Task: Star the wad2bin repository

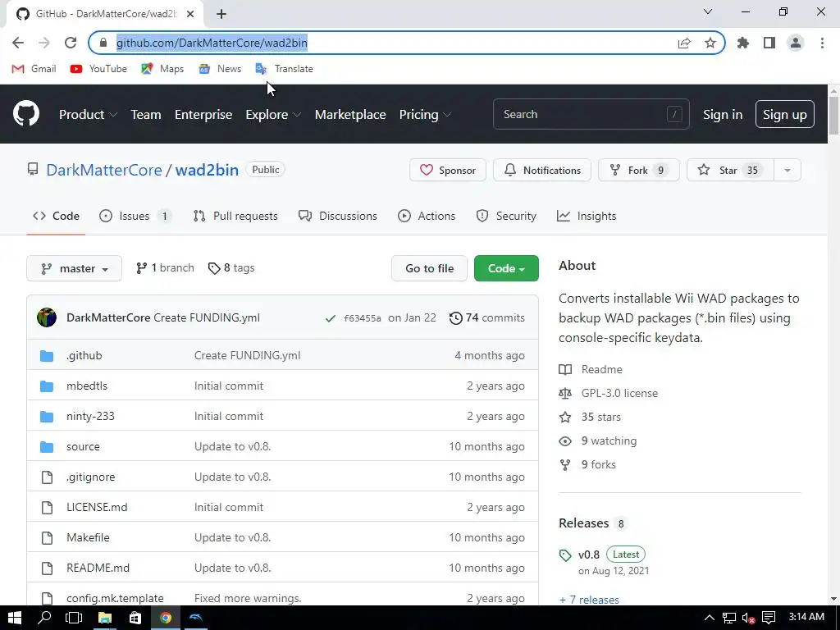Action: point(730,171)
